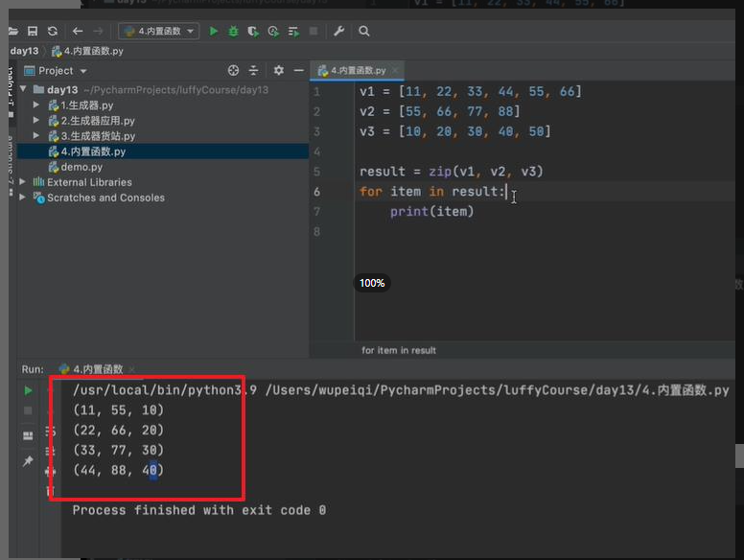Expand 3.生成器货站.py tree node

click(36, 135)
